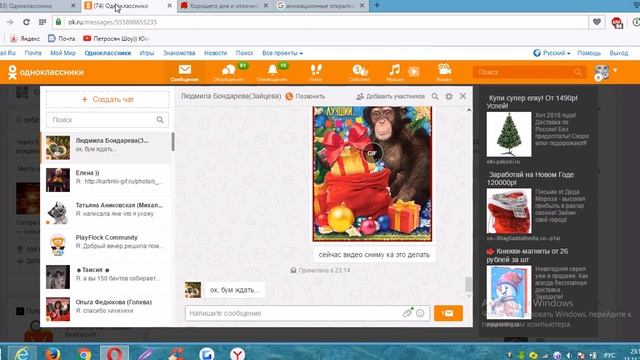Open the Русский language dropdown
The height and width of the screenshot is (360, 640).
click(x=552, y=53)
